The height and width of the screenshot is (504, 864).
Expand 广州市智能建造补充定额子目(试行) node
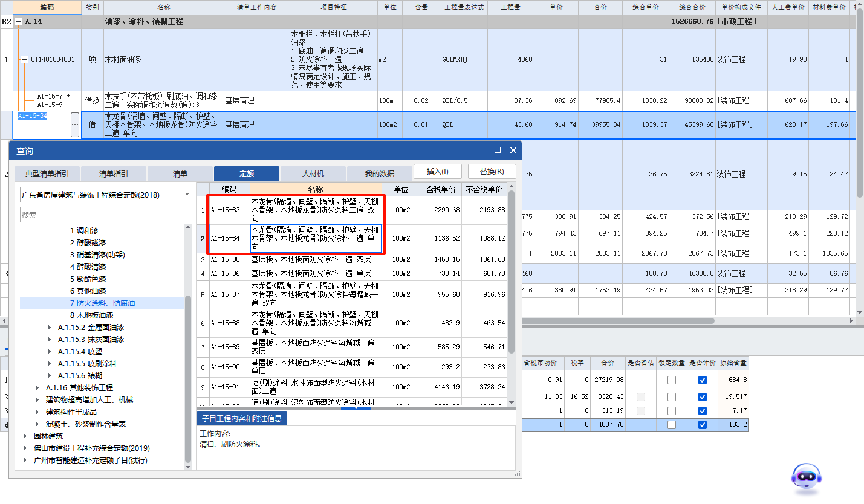(x=25, y=460)
